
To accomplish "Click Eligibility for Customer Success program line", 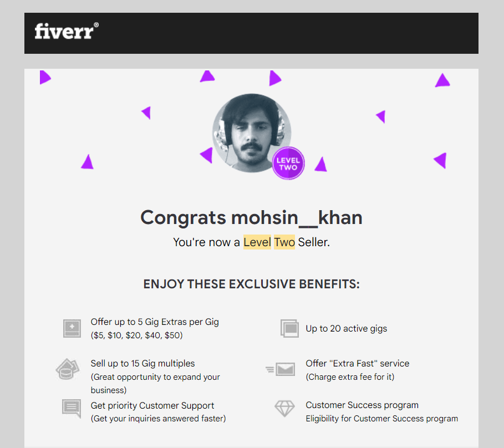I will [x=382, y=419].
